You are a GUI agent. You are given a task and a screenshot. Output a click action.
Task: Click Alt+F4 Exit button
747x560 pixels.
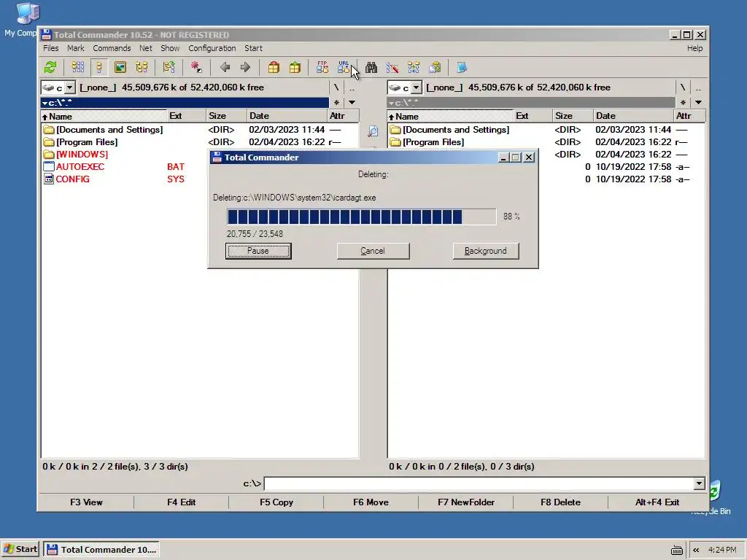(657, 502)
